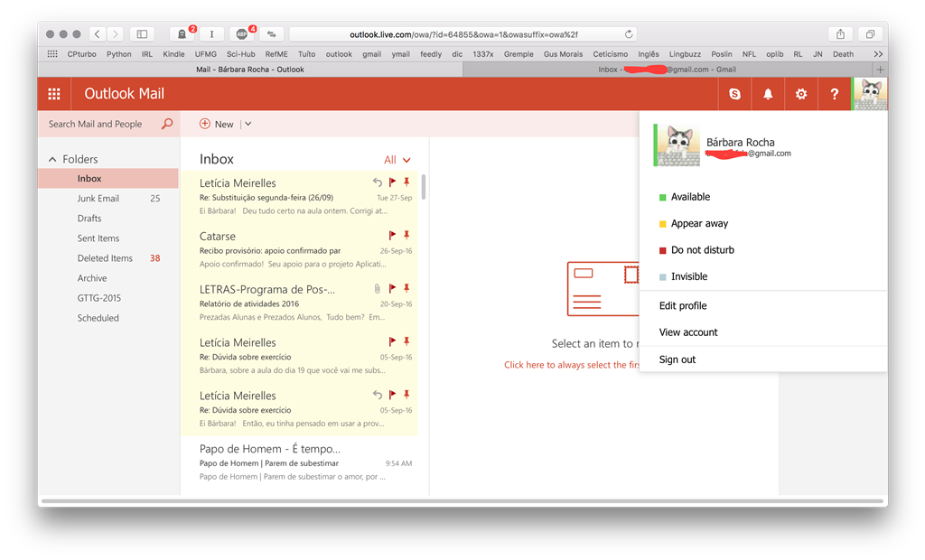Sign out of the account
Screen dimensions: 925x560
coord(677,359)
